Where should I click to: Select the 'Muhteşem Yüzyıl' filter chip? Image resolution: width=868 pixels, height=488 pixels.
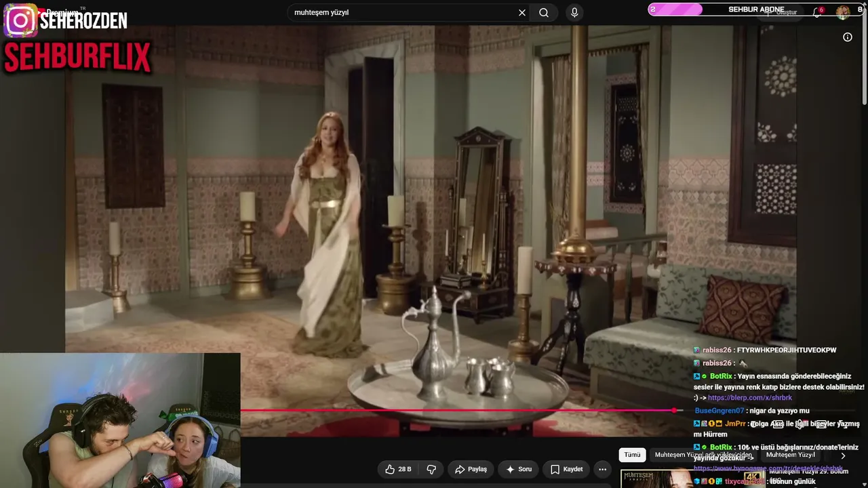(791, 455)
